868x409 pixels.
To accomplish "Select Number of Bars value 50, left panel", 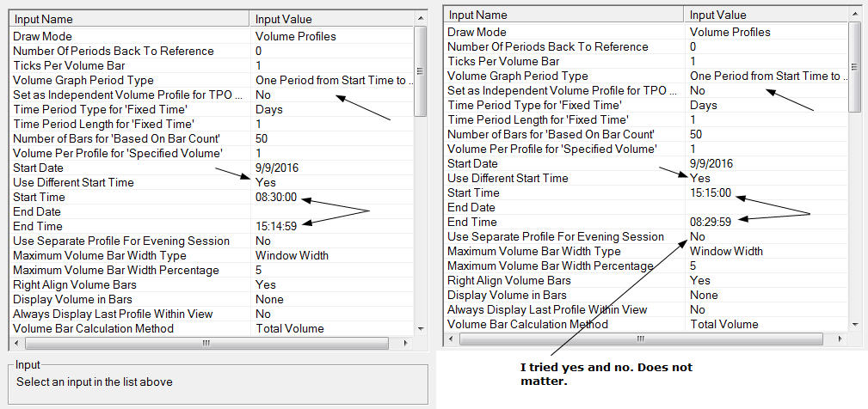I will [262, 138].
